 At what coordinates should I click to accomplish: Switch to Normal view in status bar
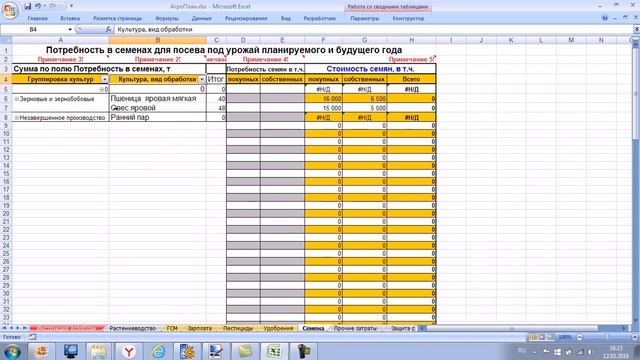pyautogui.click(x=533, y=337)
